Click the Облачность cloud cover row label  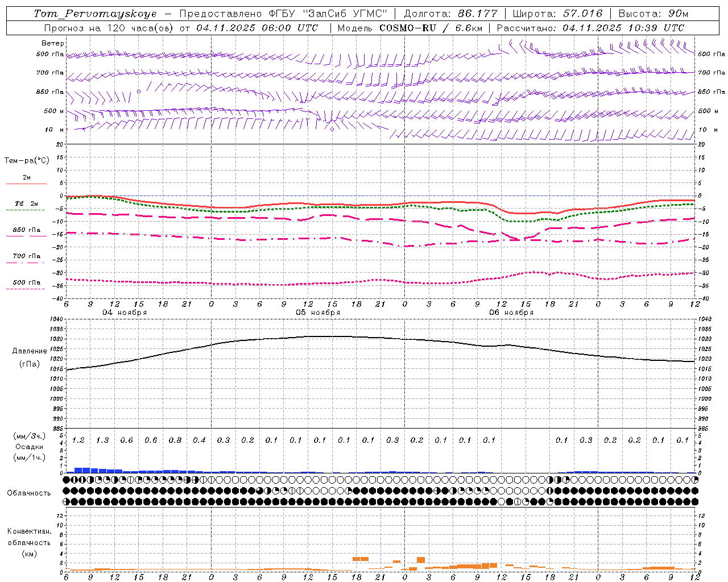(x=29, y=493)
